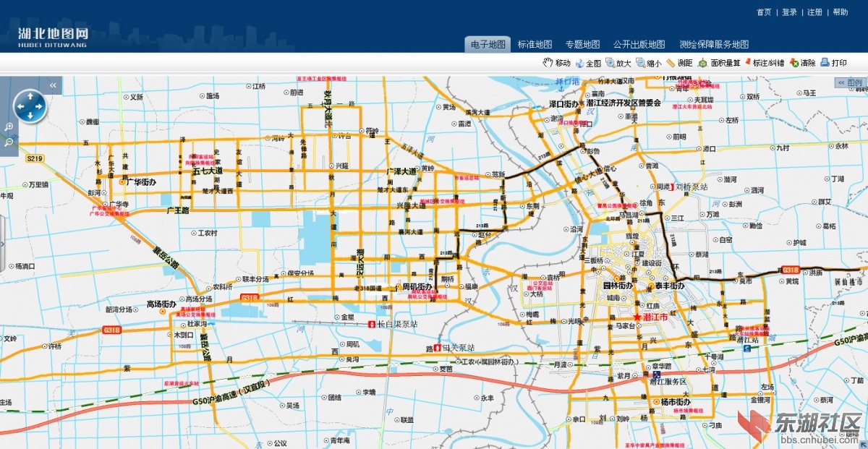This screenshot has width=868, height=449.
Task: Click the 登录 login link
Action: click(789, 12)
